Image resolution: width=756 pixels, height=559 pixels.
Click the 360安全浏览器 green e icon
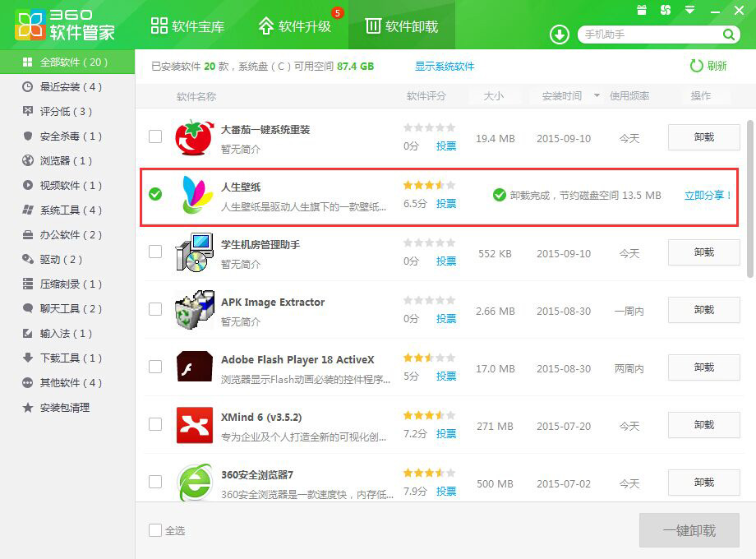(194, 483)
